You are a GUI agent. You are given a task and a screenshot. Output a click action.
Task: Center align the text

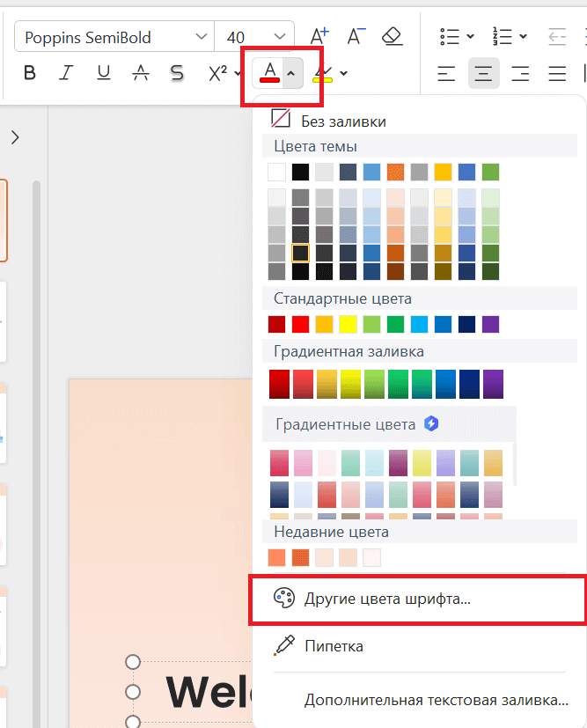(x=482, y=73)
